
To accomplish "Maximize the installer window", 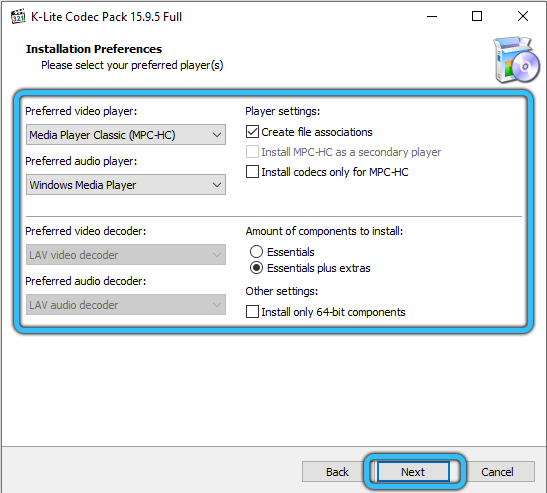I will pyautogui.click(x=477, y=16).
